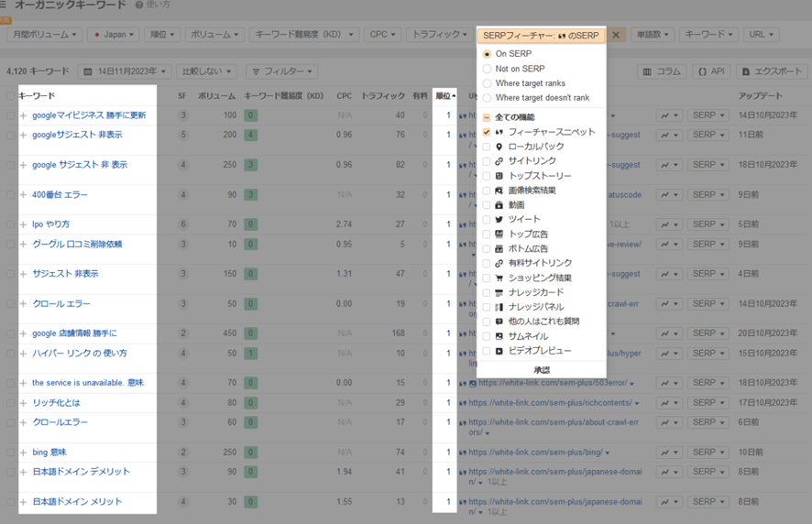
Task: Click the trend chart icon for bing 意味 row
Action: click(x=670, y=453)
